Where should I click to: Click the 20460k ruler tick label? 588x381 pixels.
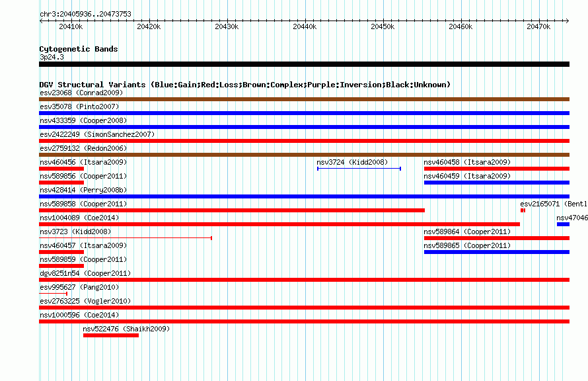tap(461, 26)
